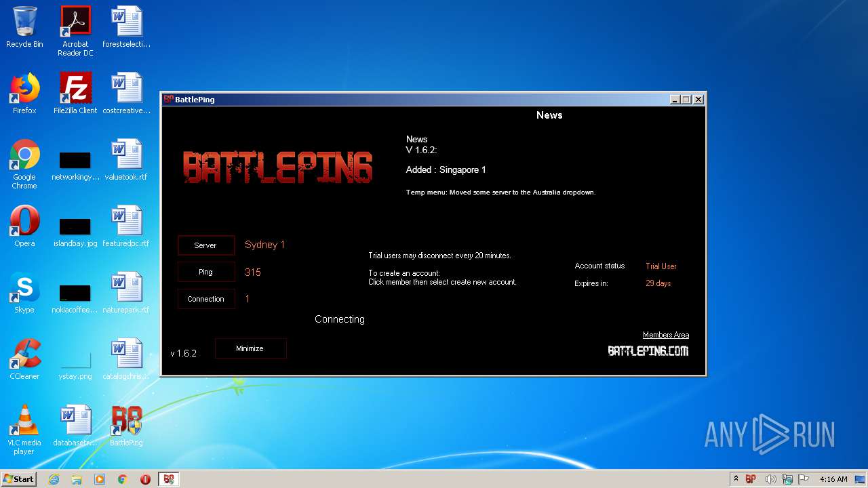Open the volume speaker tray icon

coord(770,479)
